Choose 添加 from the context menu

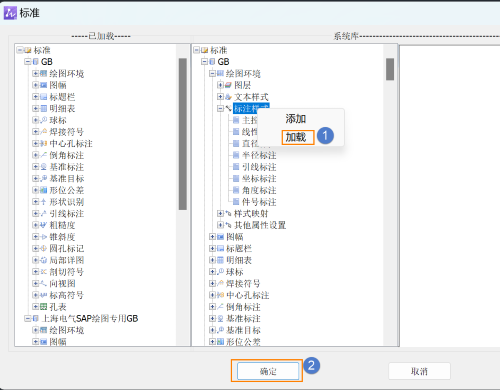click(x=295, y=119)
